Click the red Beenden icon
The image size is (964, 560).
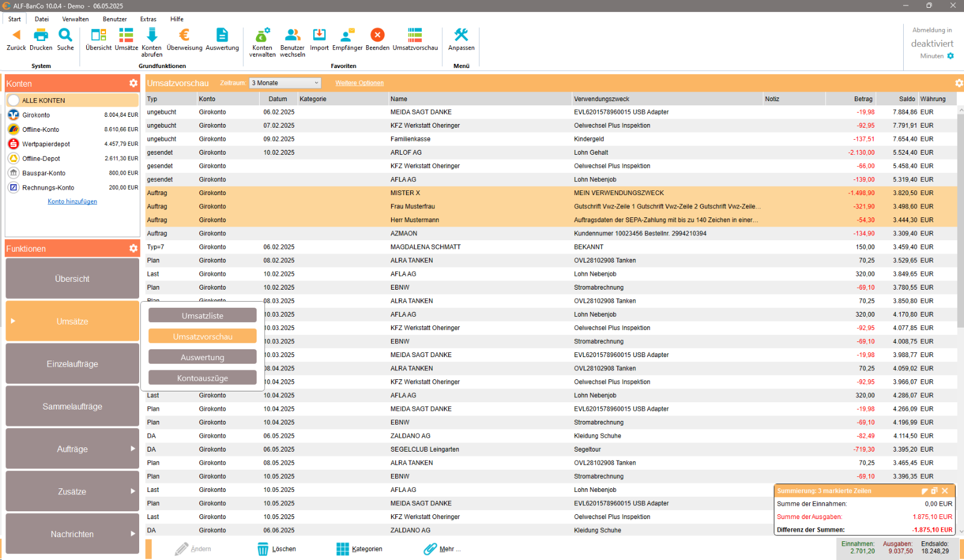tap(378, 35)
